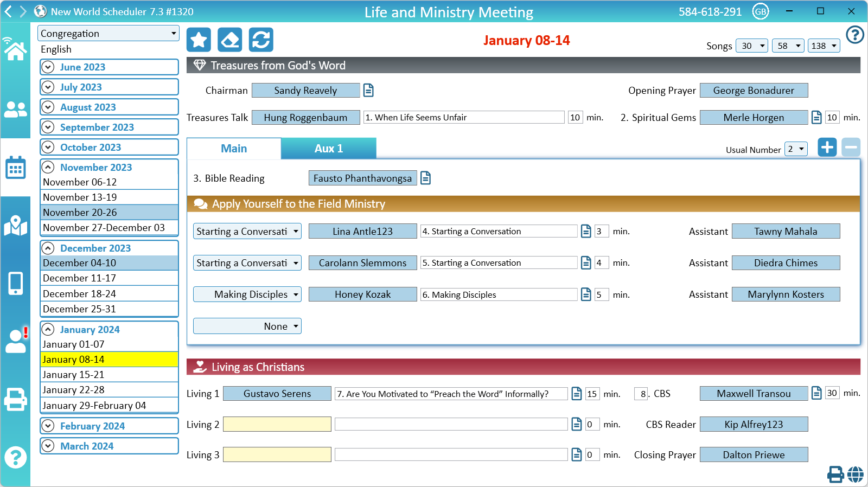Click the refresh sync button
This screenshot has height=487, width=868.
pyautogui.click(x=261, y=40)
